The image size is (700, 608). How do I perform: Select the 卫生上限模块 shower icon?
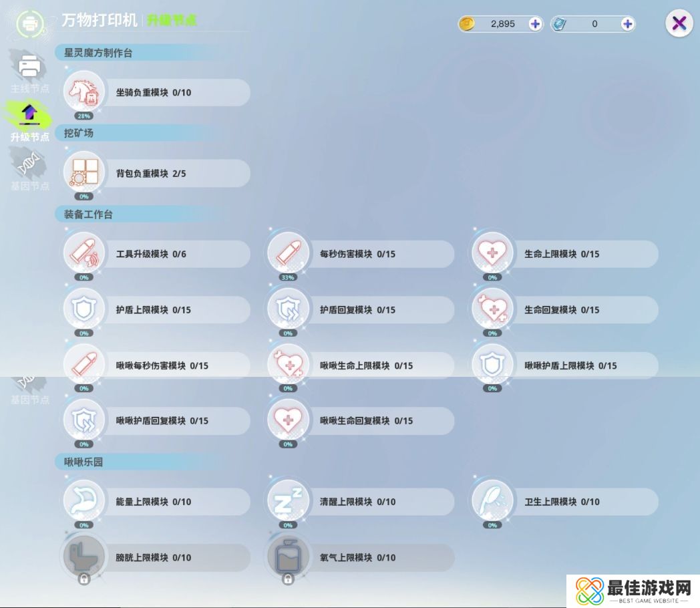(492, 501)
